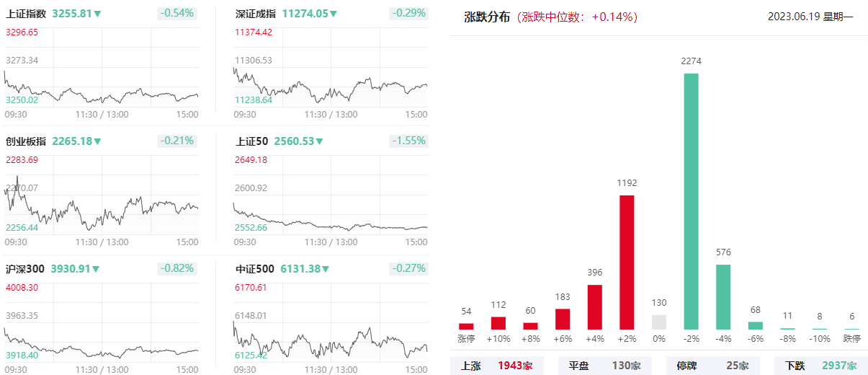Select the 平盘 130家 summary box
868x375 pixels.
click(605, 366)
